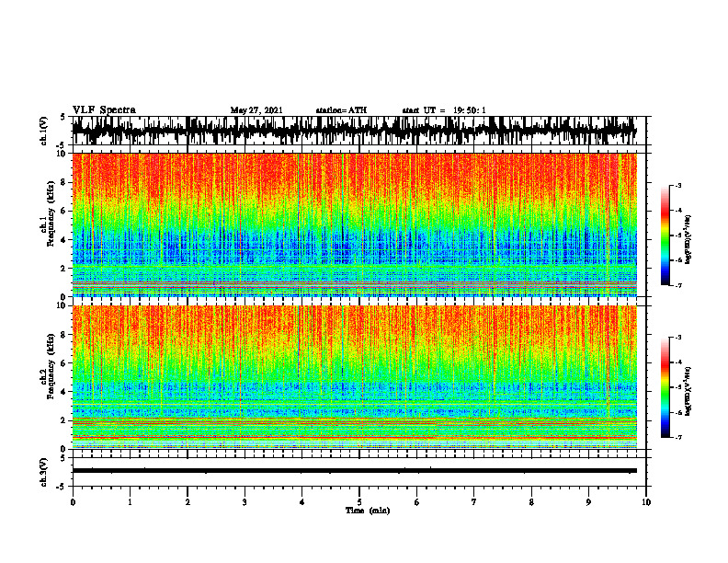Click the '-3' tick on upper colorbar

[677, 185]
